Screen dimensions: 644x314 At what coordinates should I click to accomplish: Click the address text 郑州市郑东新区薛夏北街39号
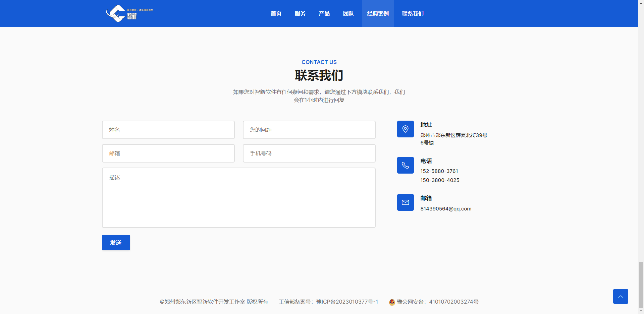pyautogui.click(x=454, y=135)
